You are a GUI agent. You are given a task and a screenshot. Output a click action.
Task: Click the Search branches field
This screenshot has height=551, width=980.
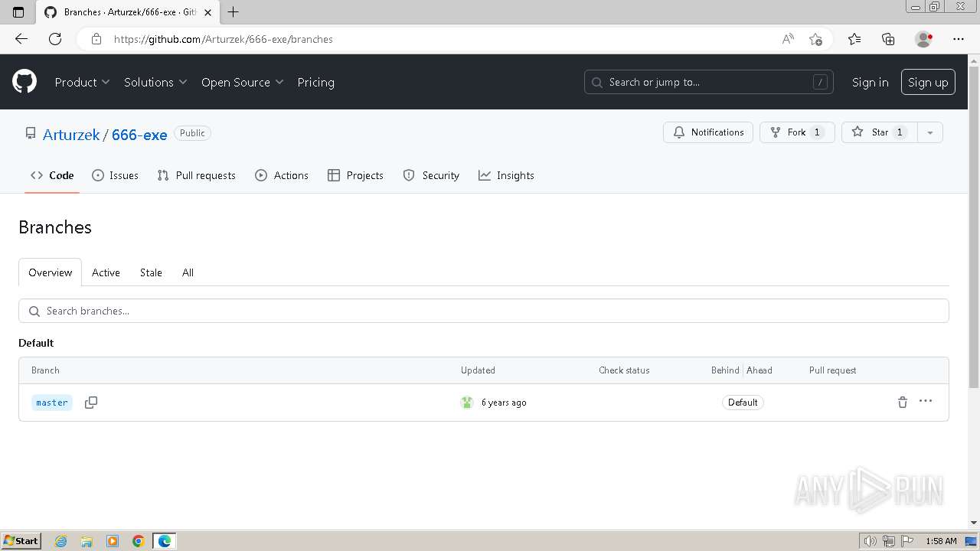484,311
